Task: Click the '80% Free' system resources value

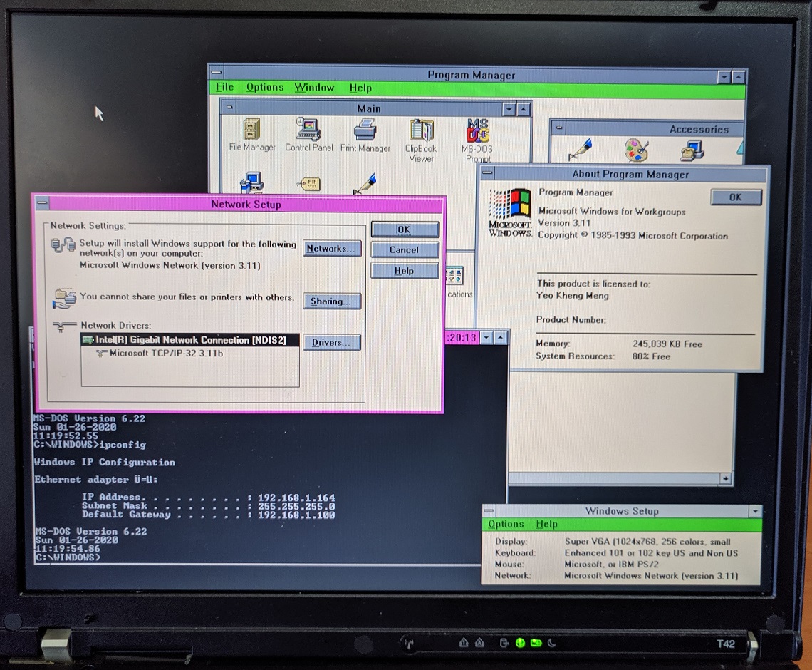Action: [651, 356]
